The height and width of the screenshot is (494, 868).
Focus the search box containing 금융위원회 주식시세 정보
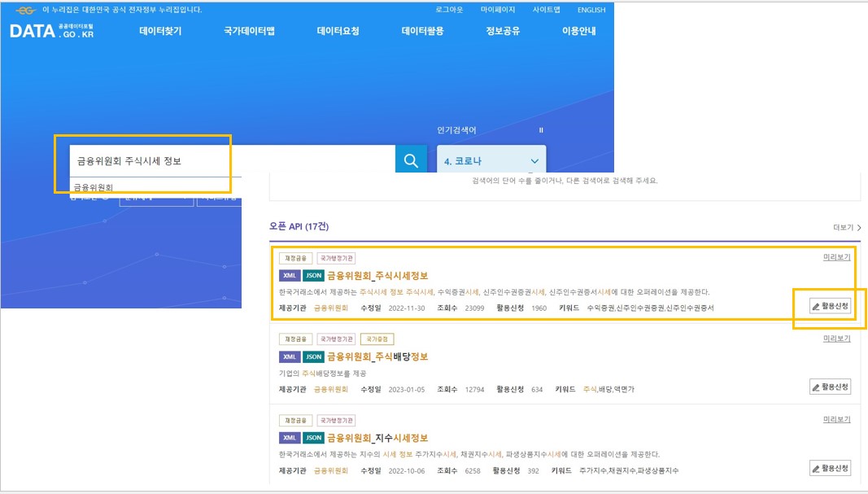coord(233,160)
